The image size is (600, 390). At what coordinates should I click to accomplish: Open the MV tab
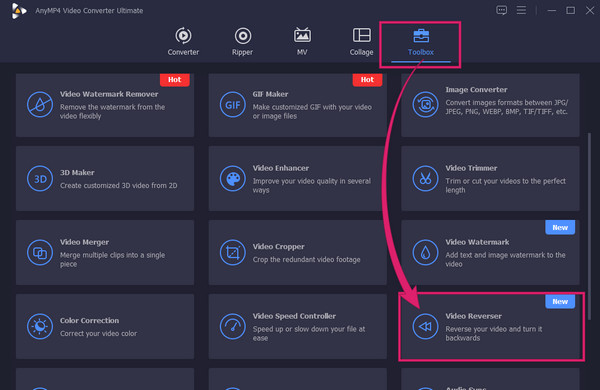pyautogui.click(x=302, y=42)
